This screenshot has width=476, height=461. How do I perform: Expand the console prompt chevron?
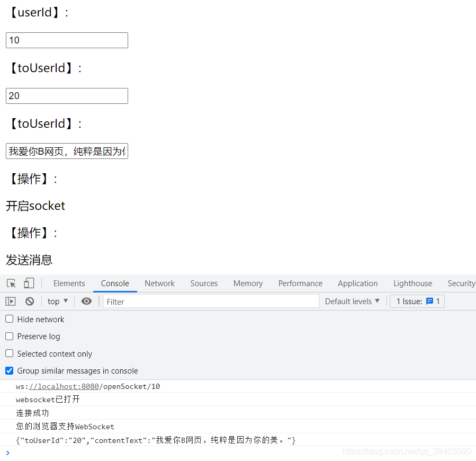pos(7,453)
